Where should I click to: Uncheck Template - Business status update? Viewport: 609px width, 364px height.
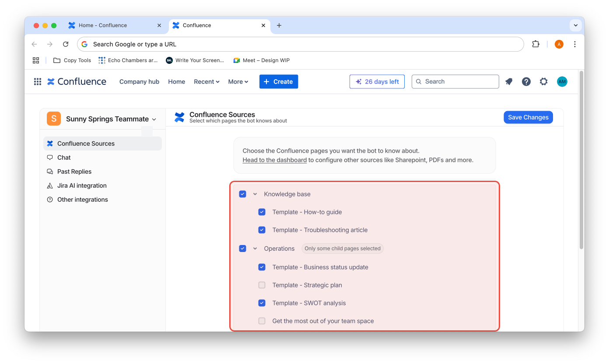262,267
